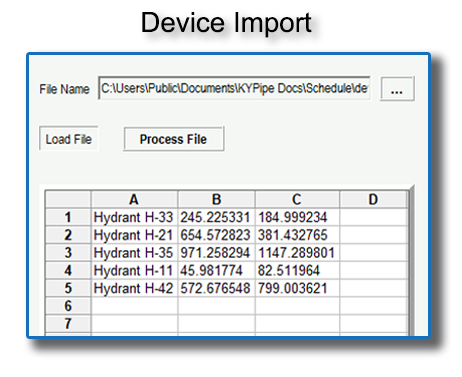
Task: Click cell 245.225331
Action: pos(217,217)
